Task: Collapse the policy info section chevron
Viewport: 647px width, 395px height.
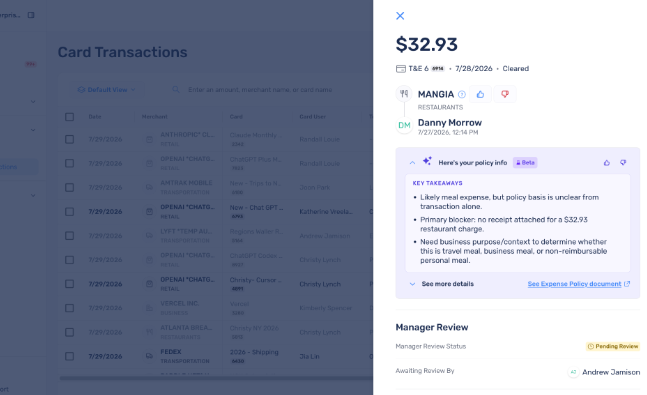Action: [412, 163]
